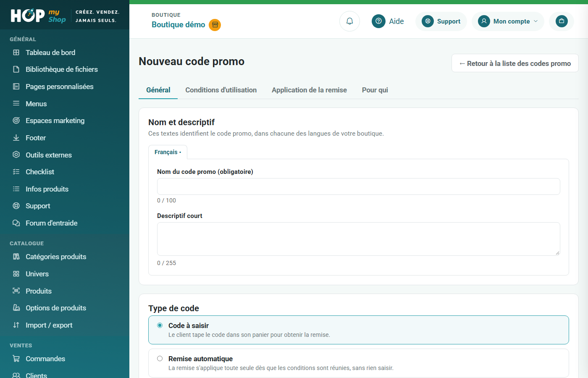Click the shopping bag icon in header
This screenshot has width=588, height=378.
point(562,21)
